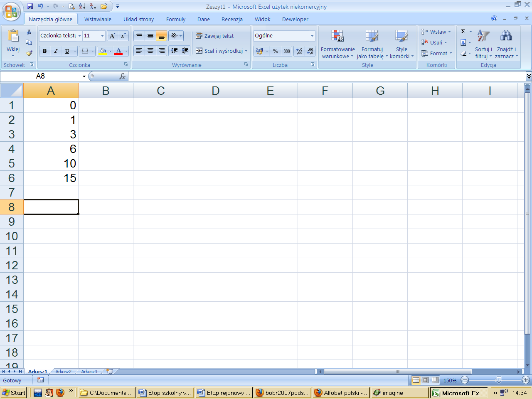Click the Save icon in quick access toolbar
This screenshot has width=532, height=399.
[x=30, y=6]
